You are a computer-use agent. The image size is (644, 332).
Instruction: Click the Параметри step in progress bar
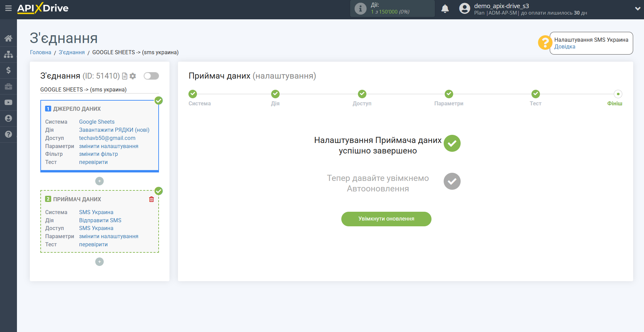[x=449, y=94]
